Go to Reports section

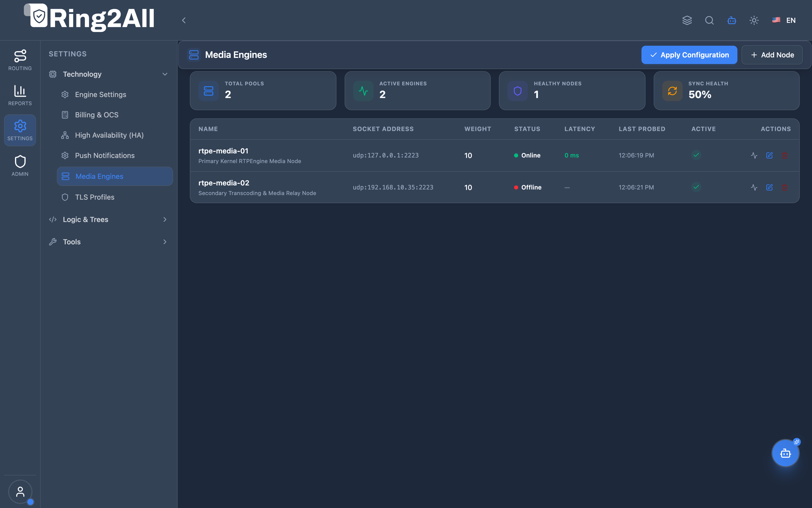tap(20, 95)
